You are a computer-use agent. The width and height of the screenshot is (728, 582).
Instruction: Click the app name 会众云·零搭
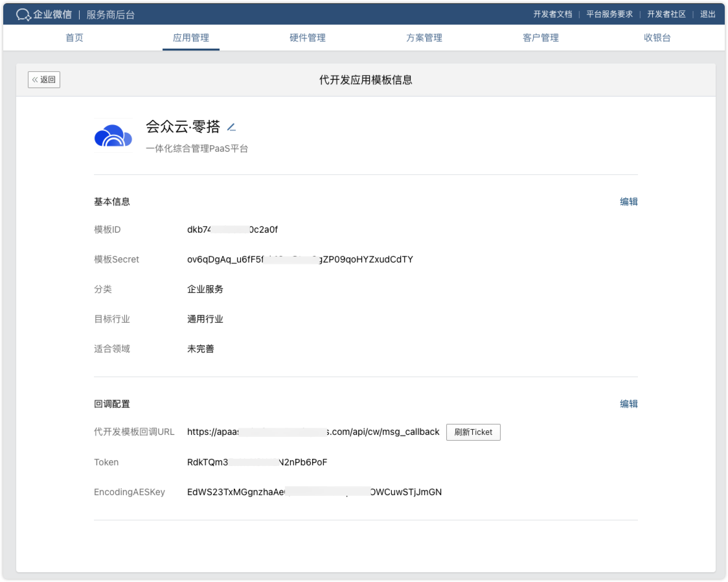point(183,126)
